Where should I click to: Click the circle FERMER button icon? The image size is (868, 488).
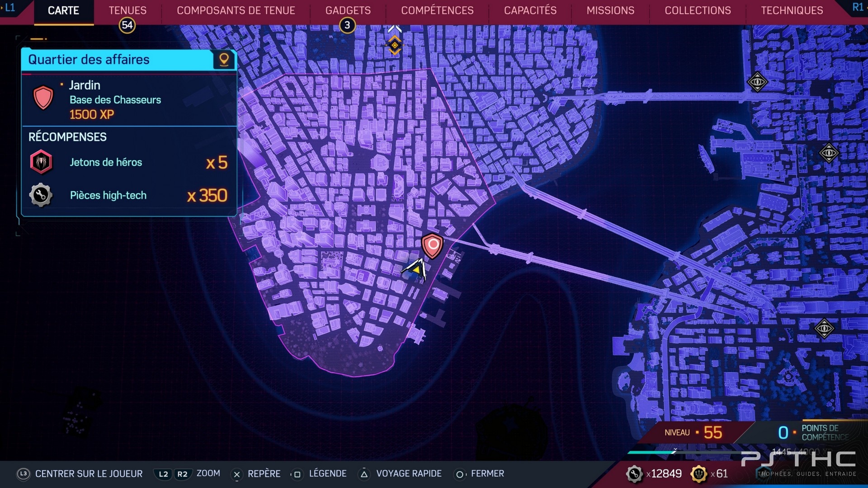459,474
